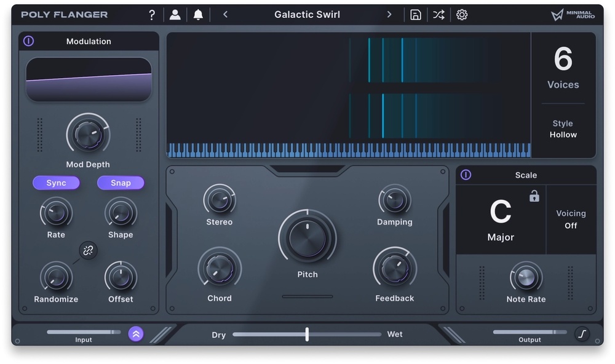Image resolution: width=615 pixels, height=364 pixels.
Task: Click the shuffle random preset icon
Action: tap(438, 15)
